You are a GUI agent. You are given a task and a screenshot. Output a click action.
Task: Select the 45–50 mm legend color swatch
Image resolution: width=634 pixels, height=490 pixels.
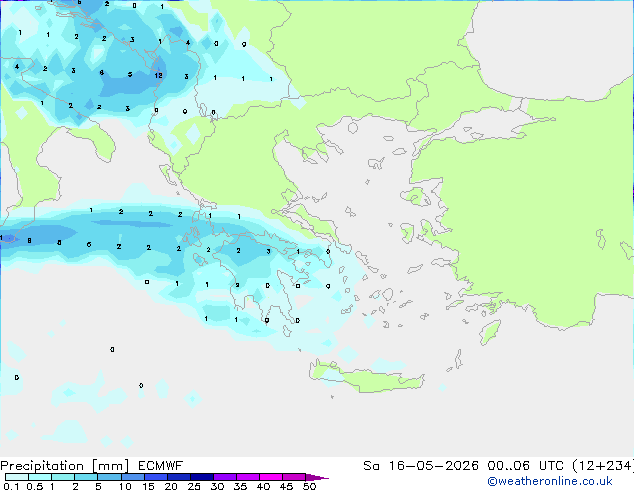point(294,477)
